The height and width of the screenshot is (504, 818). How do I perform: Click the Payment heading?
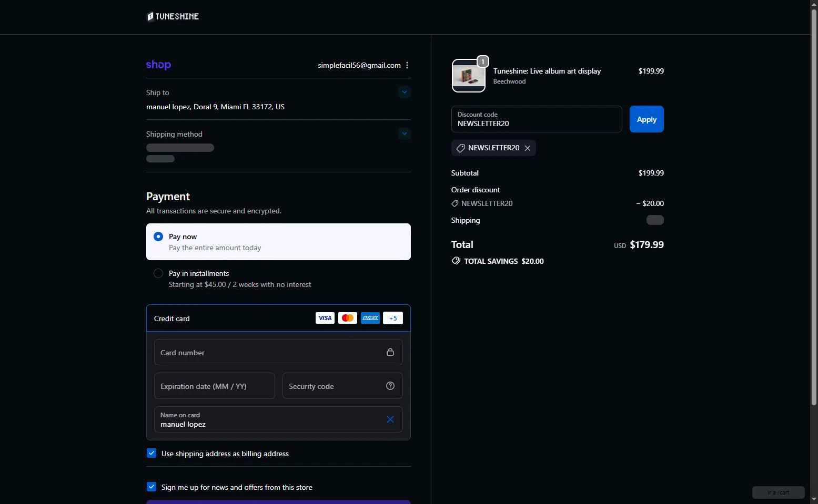tap(168, 197)
